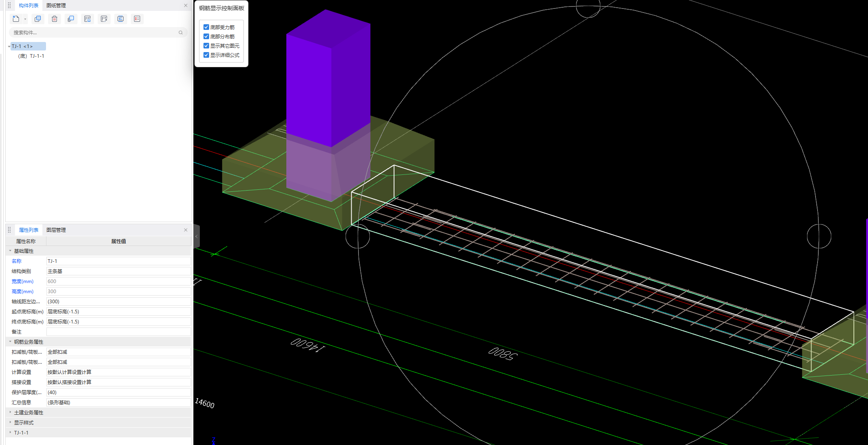Click the property panel drag handle
The image size is (868, 445).
point(9,230)
